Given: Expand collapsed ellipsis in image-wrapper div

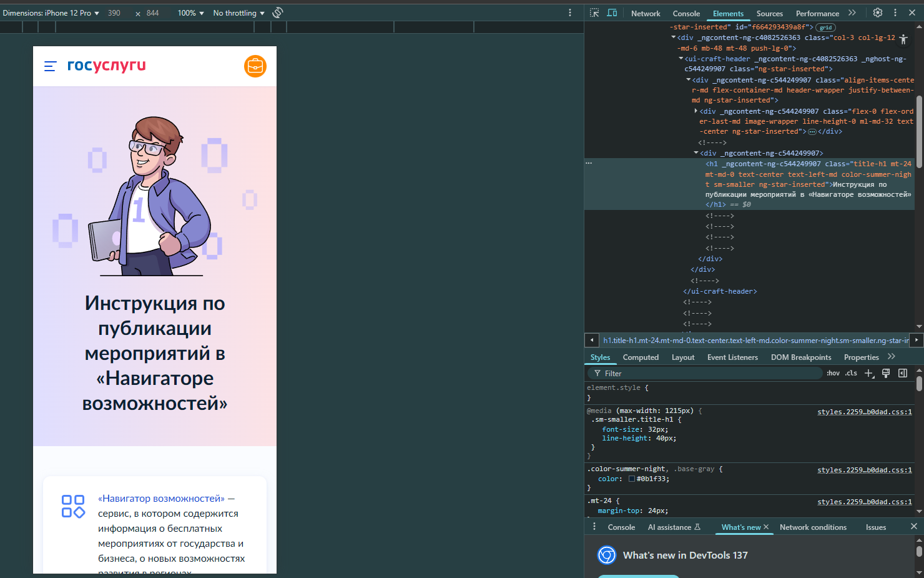Looking at the screenshot, I should tap(812, 132).
